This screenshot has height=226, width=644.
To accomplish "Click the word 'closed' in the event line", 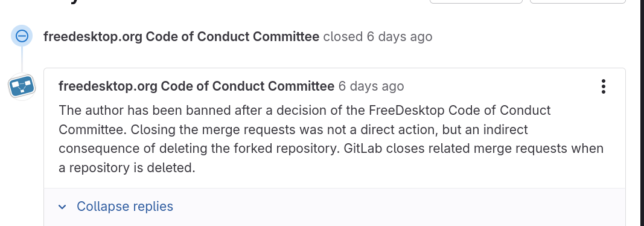I will click(343, 37).
